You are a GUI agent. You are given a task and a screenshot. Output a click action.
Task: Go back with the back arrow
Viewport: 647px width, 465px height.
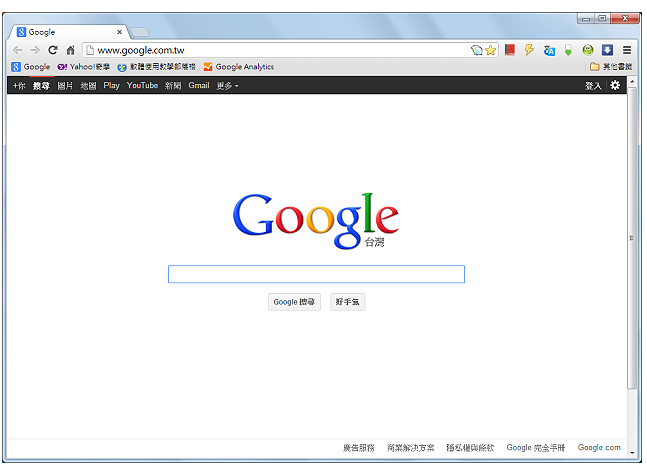17,50
